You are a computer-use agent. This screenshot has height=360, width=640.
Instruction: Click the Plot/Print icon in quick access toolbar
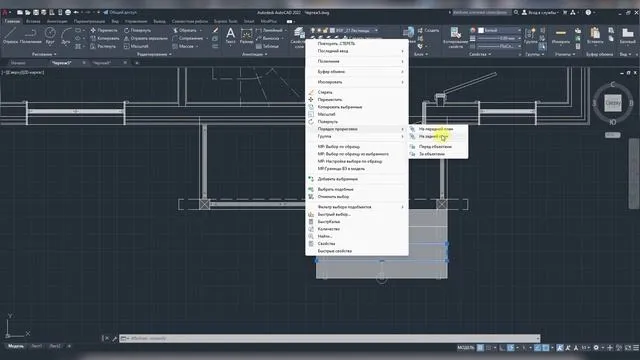click(x=68, y=12)
